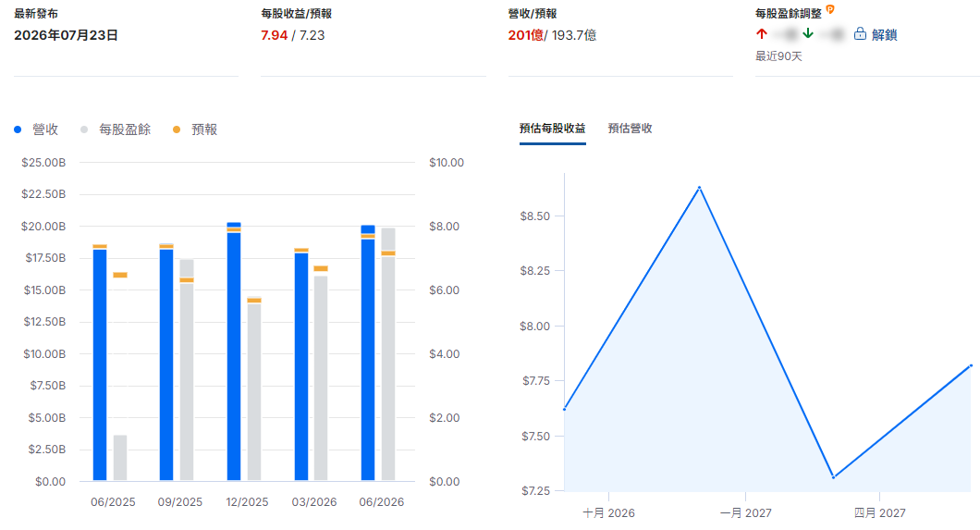Click the 09/2025 axis label
Image resolution: width=980 pixels, height=530 pixels.
(180, 502)
